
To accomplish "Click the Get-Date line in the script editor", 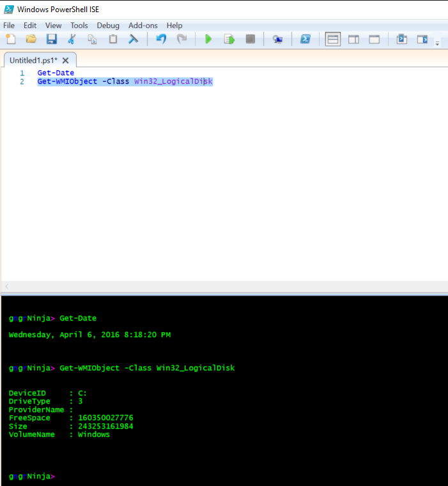I will point(56,73).
